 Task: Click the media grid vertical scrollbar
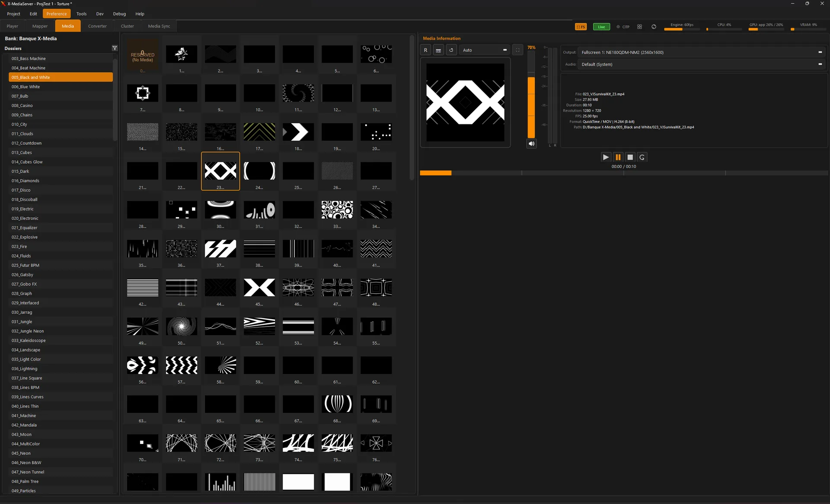pos(412,108)
